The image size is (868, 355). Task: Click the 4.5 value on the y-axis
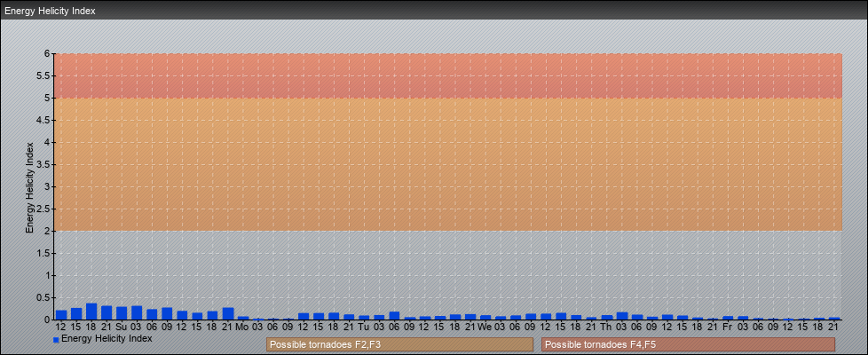coord(44,120)
